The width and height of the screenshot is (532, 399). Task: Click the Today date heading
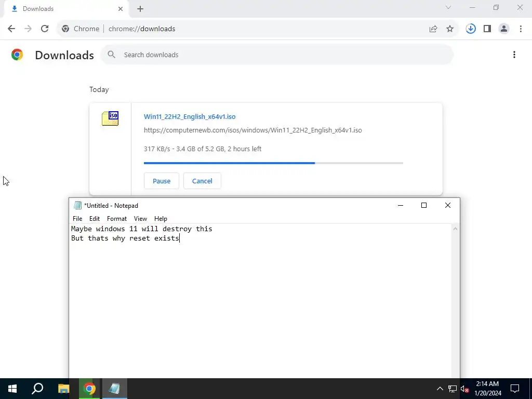(x=99, y=89)
